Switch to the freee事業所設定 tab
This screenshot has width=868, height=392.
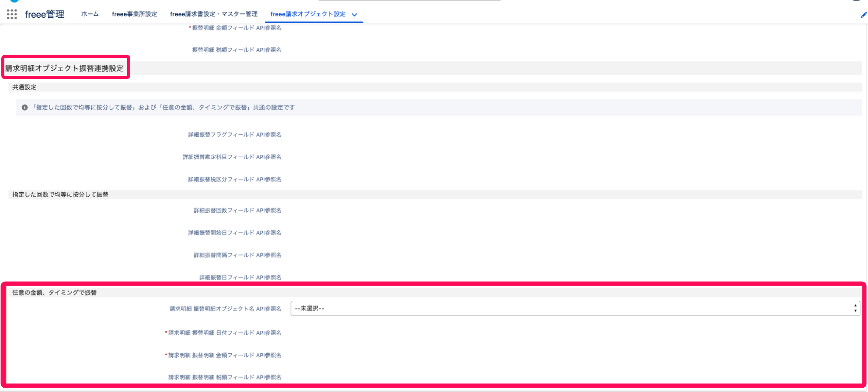[134, 14]
